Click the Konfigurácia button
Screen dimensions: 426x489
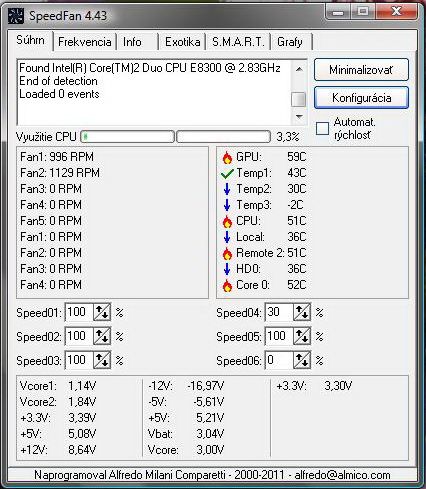coord(361,98)
